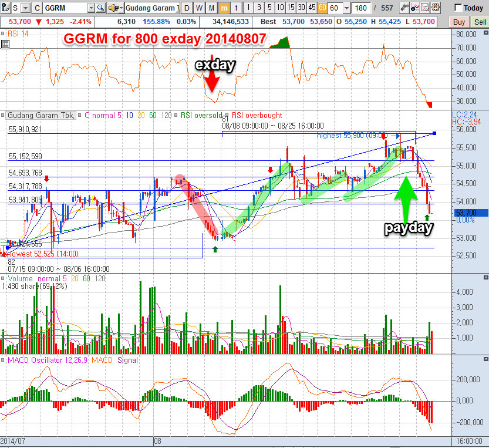The height and width of the screenshot is (448, 489).
Task: Select daily D timeframe
Action: tap(187, 8)
